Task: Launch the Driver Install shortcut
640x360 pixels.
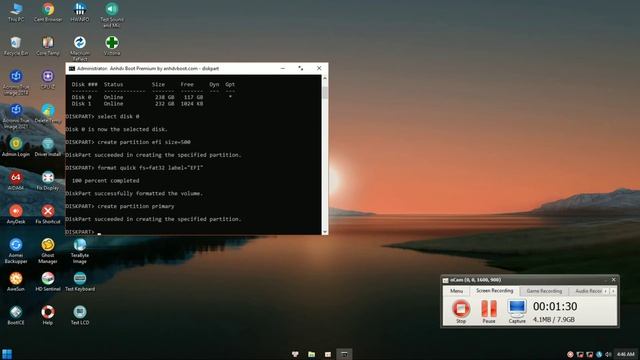Action: (x=48, y=147)
